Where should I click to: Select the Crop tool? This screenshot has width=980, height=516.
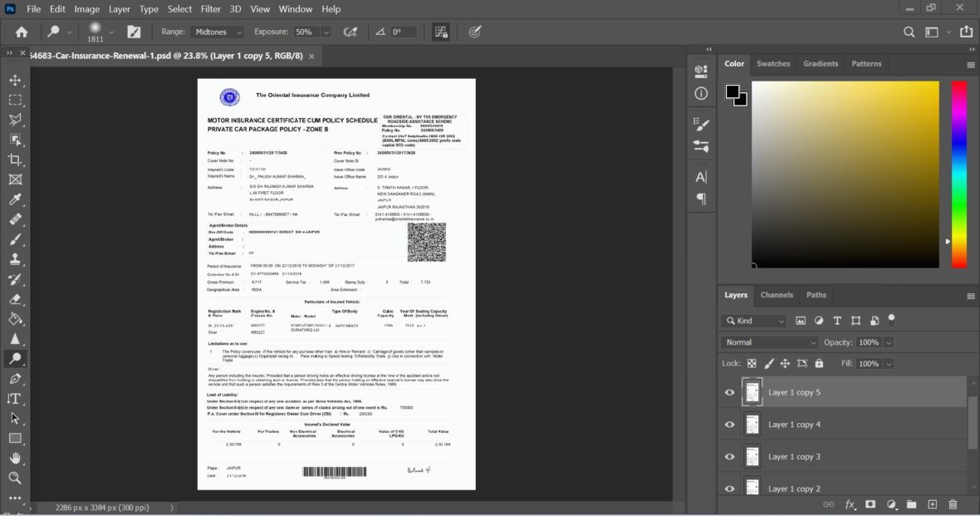coord(15,159)
